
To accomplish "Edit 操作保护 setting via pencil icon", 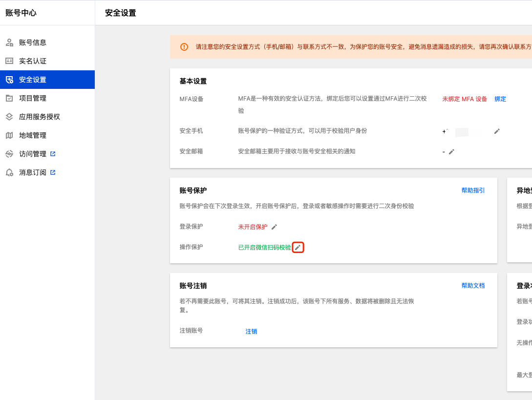I will [x=298, y=247].
